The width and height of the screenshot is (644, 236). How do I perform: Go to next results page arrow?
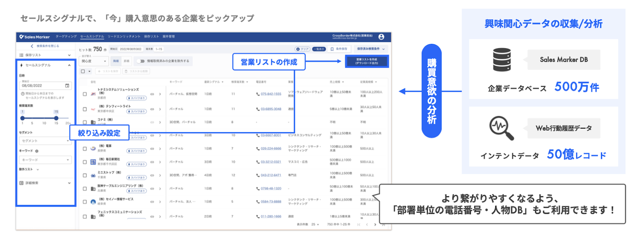(375, 224)
